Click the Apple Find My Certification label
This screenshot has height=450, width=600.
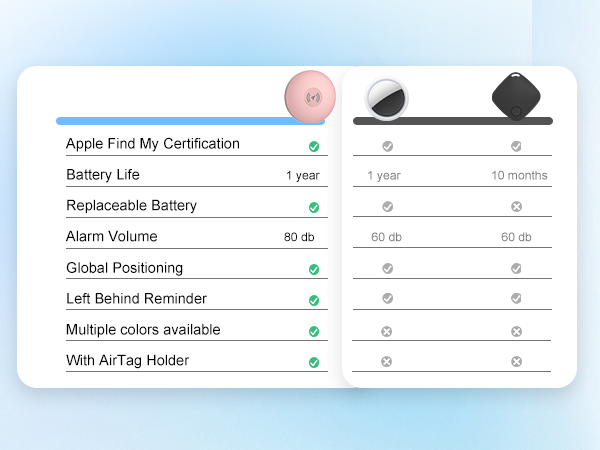(153, 144)
